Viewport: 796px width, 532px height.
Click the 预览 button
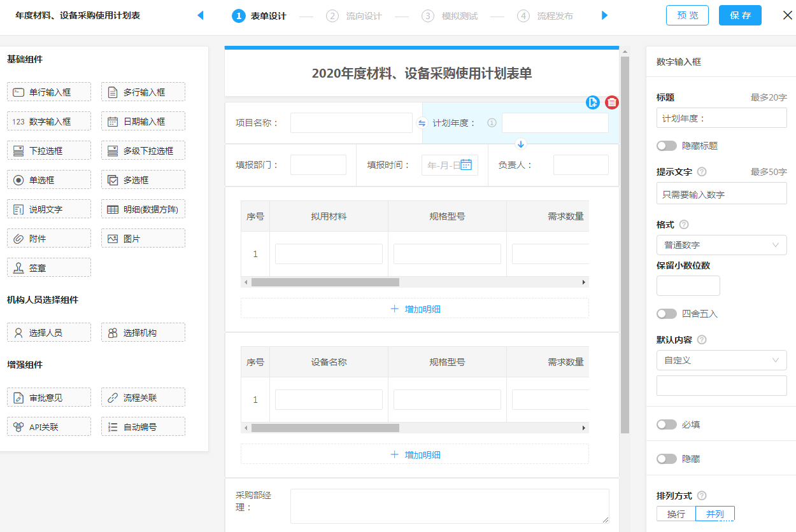point(687,15)
